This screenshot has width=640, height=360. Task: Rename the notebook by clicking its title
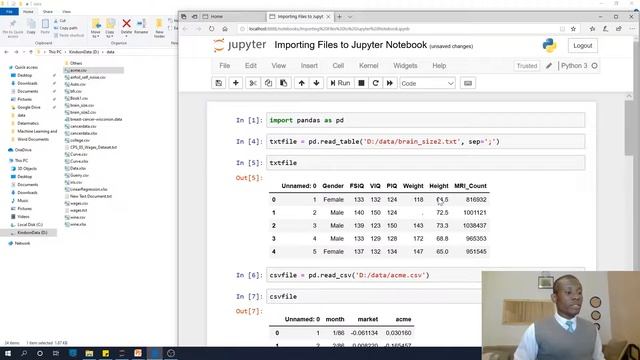pos(351,45)
